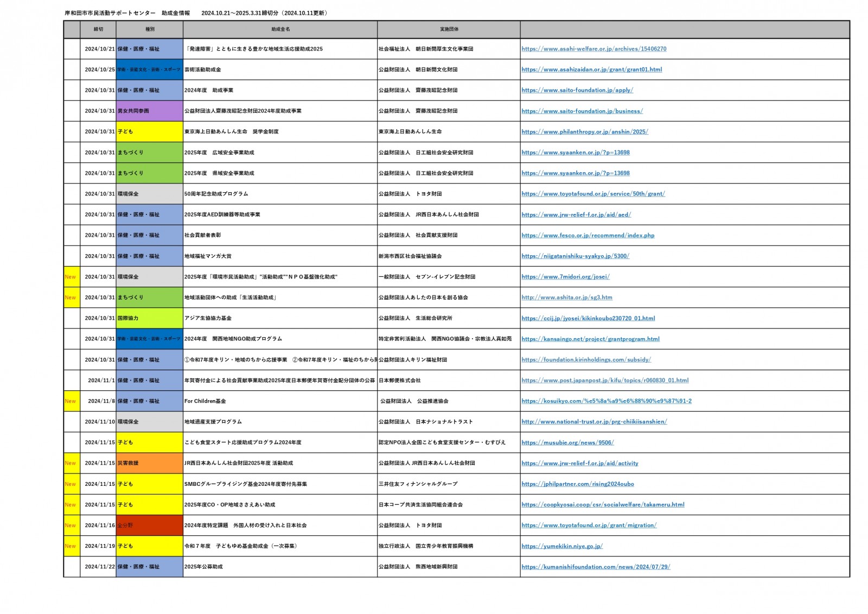Viewport: 868px width, 614px height.
Task: Click the 実施団体 column header
Action: point(449,29)
